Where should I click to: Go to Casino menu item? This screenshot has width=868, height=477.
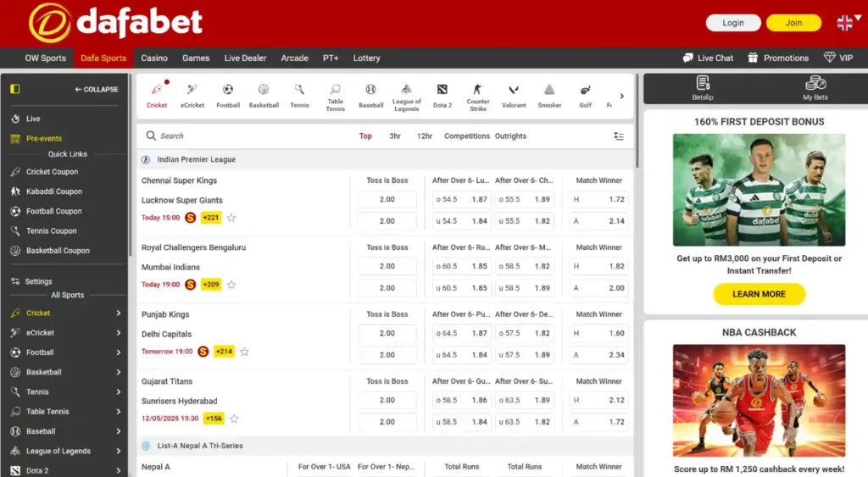click(154, 58)
